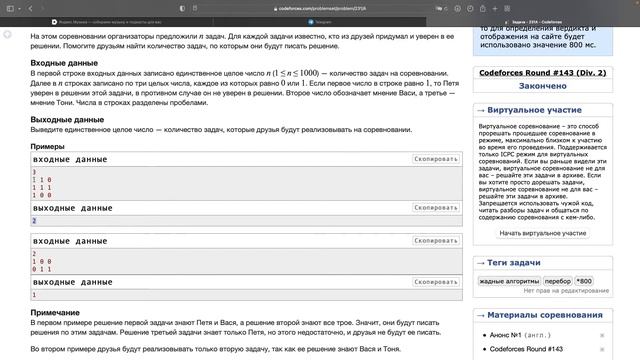
Task: Go forward with the forward arrow
Action: 42,8
